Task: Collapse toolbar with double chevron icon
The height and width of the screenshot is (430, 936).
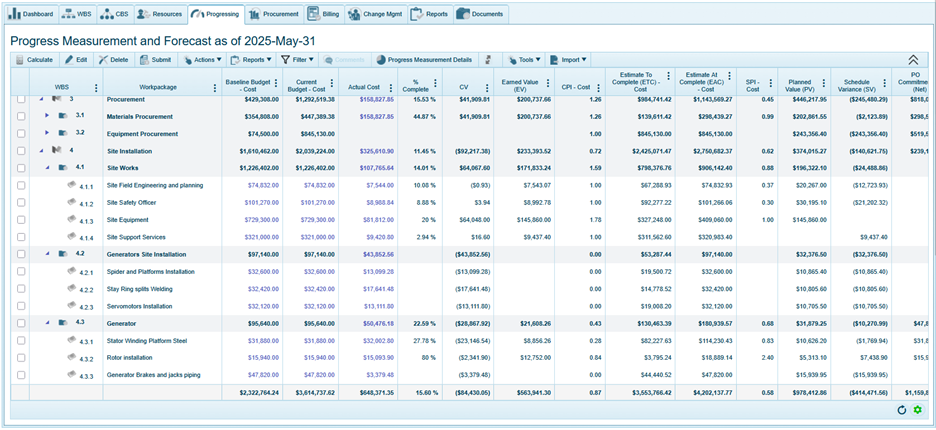Action: (913, 60)
